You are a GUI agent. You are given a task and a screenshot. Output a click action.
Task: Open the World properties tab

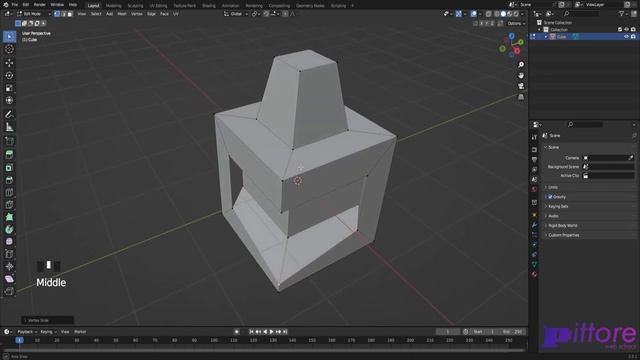pos(534,189)
